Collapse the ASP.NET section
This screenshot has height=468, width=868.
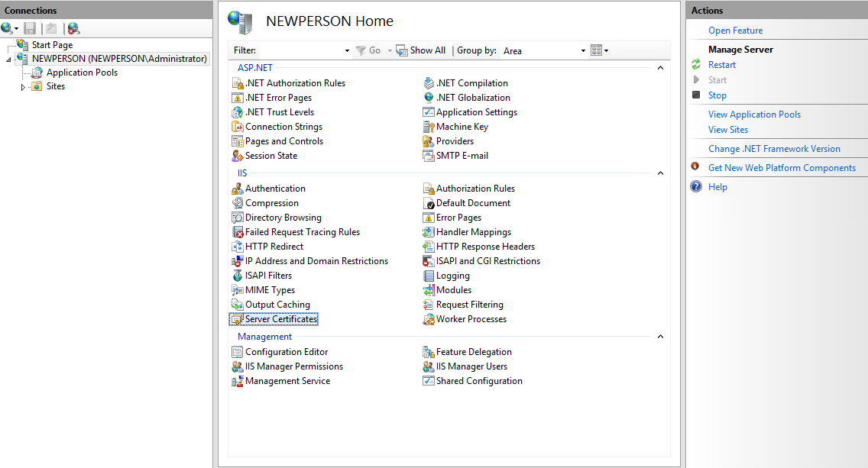(x=660, y=67)
